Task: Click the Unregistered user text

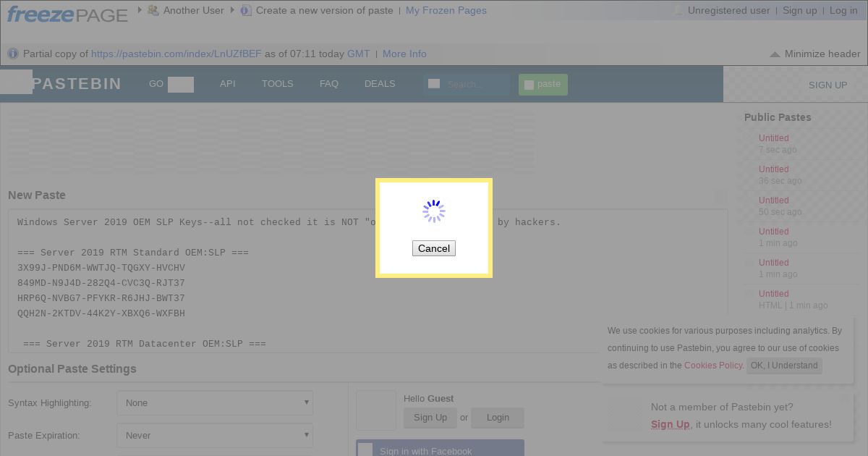Action: click(729, 10)
